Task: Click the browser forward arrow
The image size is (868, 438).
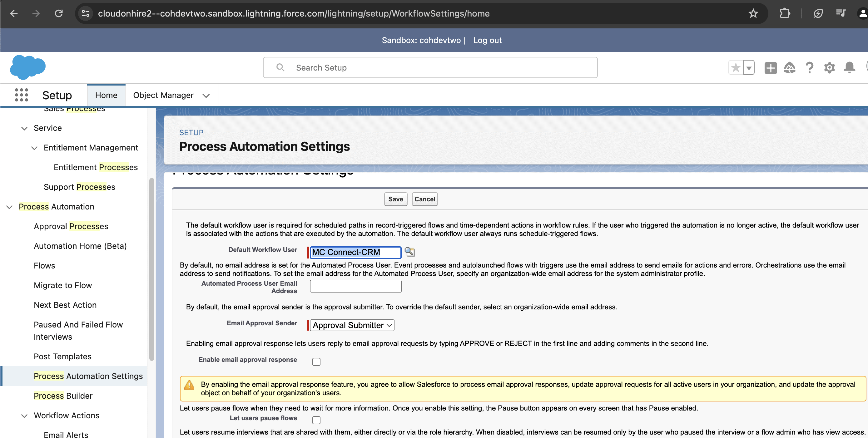Action: [36, 13]
